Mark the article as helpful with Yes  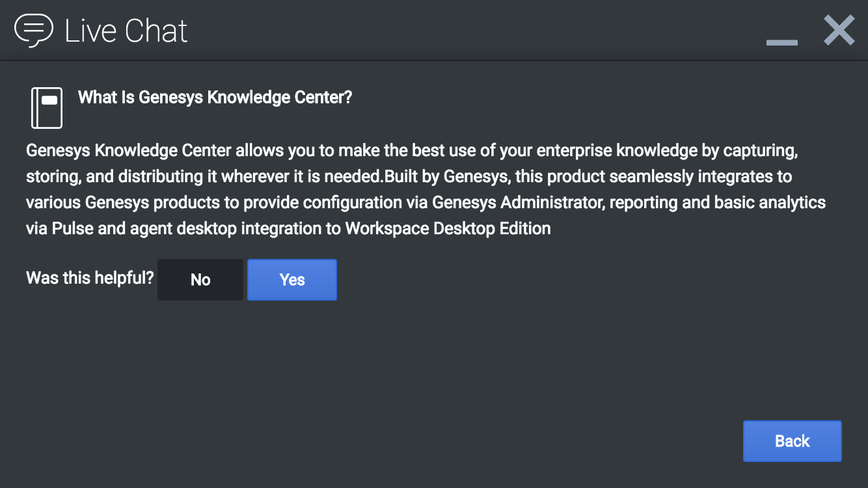(292, 280)
